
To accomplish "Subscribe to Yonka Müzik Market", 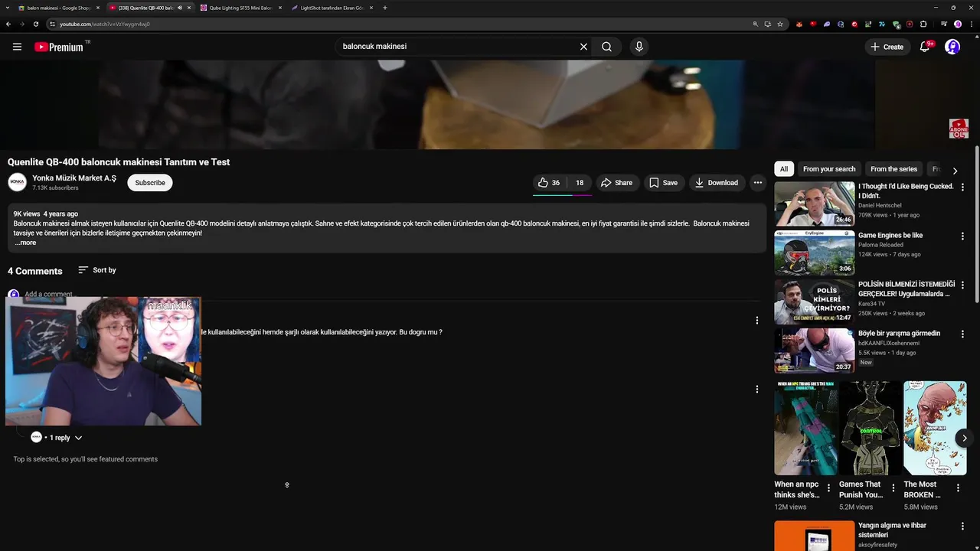I will point(150,183).
